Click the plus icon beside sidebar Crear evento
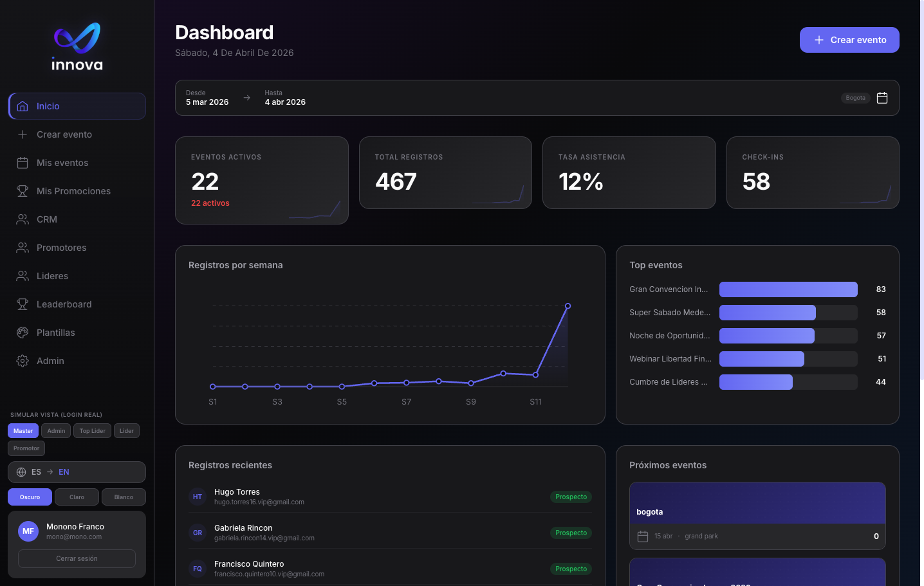Screen dimensions: 924x586 tap(23, 134)
